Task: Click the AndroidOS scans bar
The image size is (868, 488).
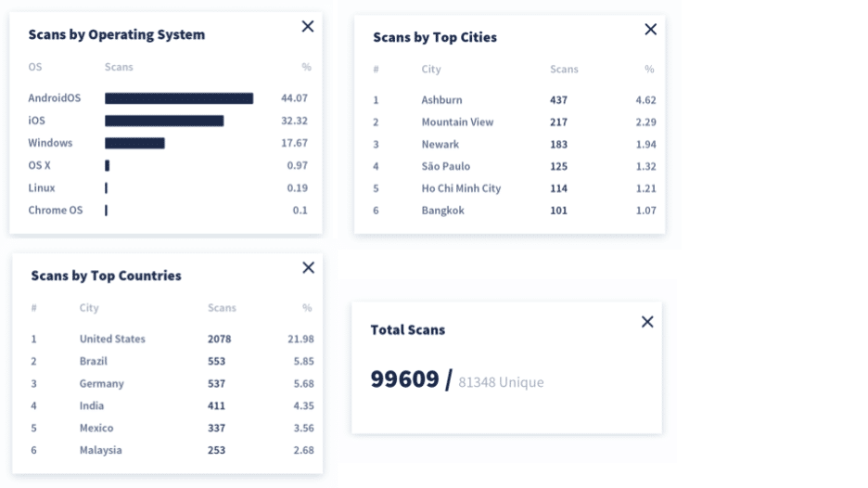Action: coord(179,98)
